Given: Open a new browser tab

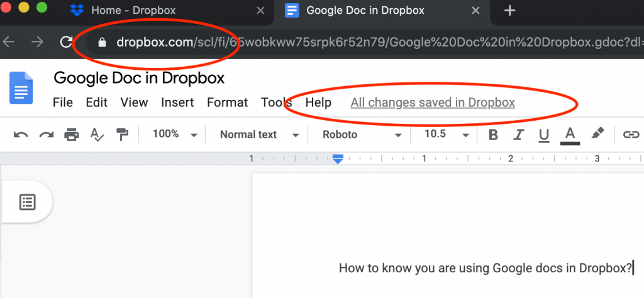Looking at the screenshot, I should pyautogui.click(x=509, y=11).
